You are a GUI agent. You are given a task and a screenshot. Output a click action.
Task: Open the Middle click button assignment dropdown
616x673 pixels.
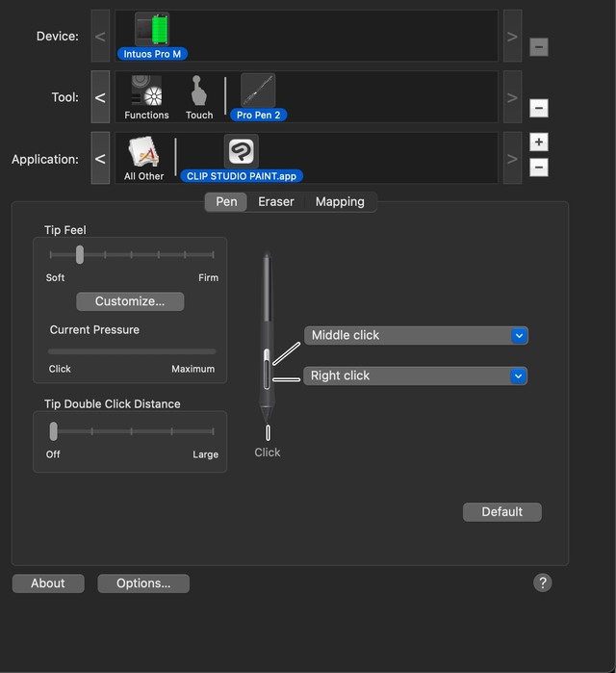click(x=416, y=335)
